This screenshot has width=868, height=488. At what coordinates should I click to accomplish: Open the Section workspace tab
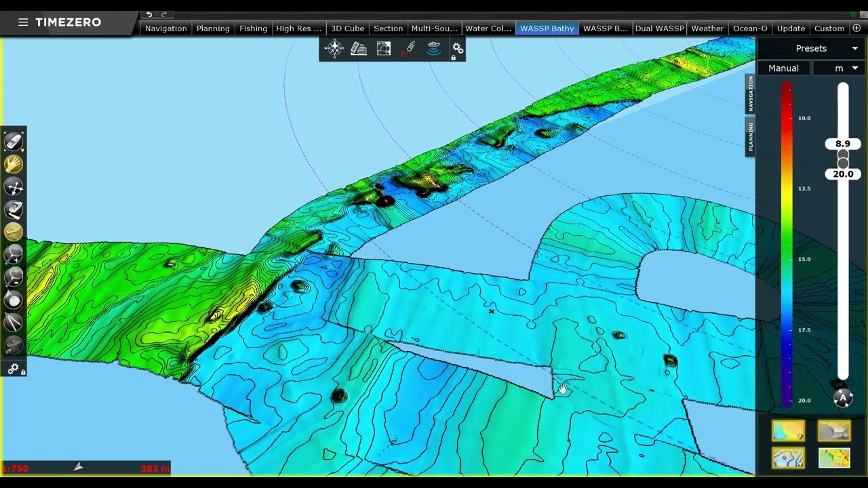(x=389, y=28)
